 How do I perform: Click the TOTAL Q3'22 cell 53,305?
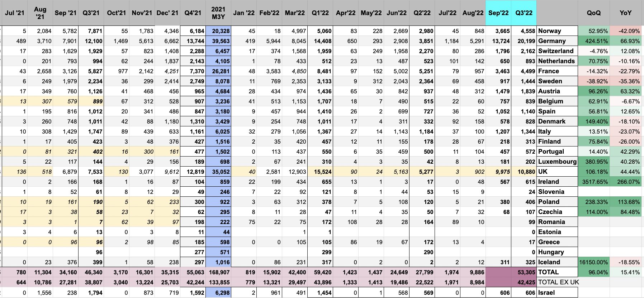(524, 272)
